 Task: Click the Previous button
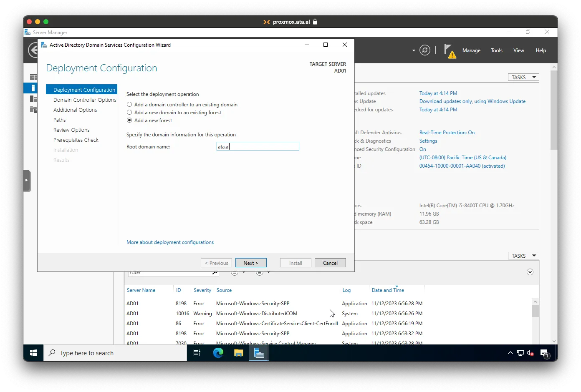(x=216, y=263)
